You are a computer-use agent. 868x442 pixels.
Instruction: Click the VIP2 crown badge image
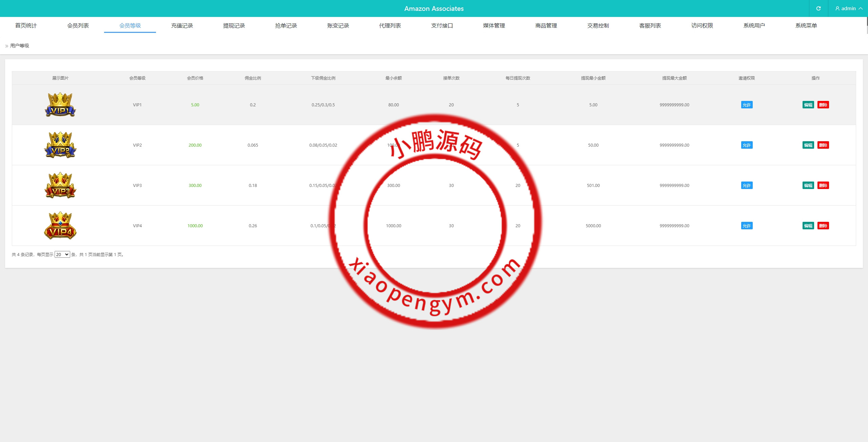(60, 145)
